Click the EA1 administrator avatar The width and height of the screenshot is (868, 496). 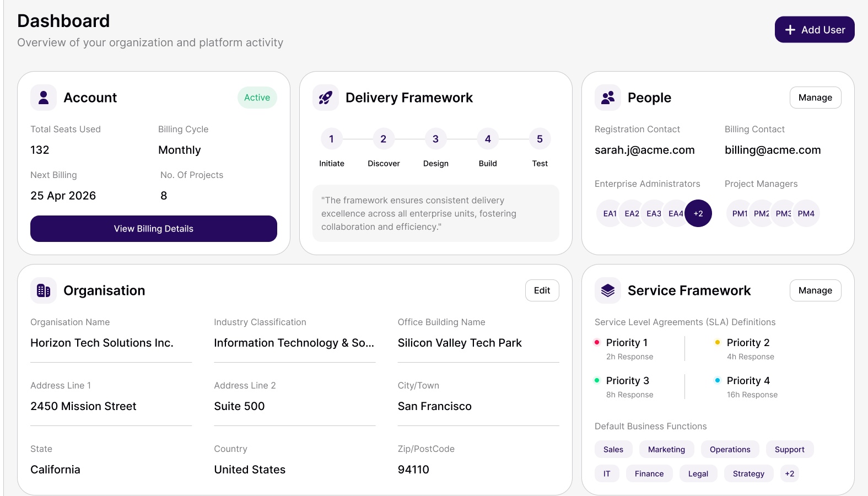pos(610,213)
